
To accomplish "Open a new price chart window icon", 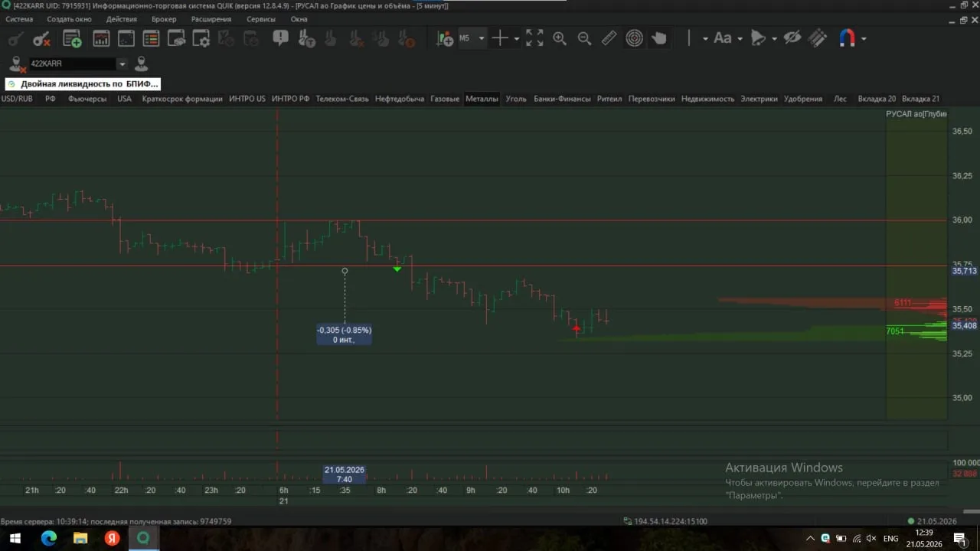I will click(x=101, y=38).
